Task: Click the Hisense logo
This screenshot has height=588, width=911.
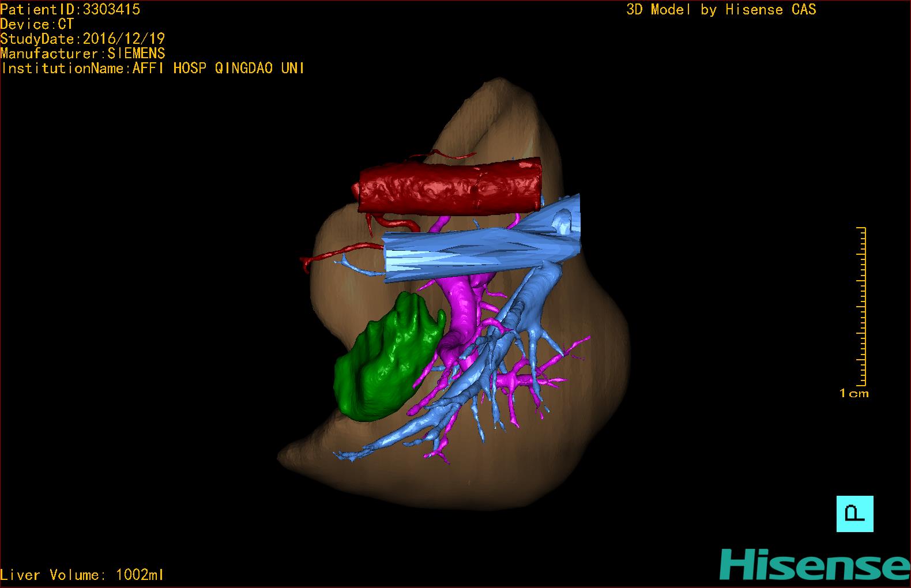Action: pyautogui.click(x=814, y=564)
